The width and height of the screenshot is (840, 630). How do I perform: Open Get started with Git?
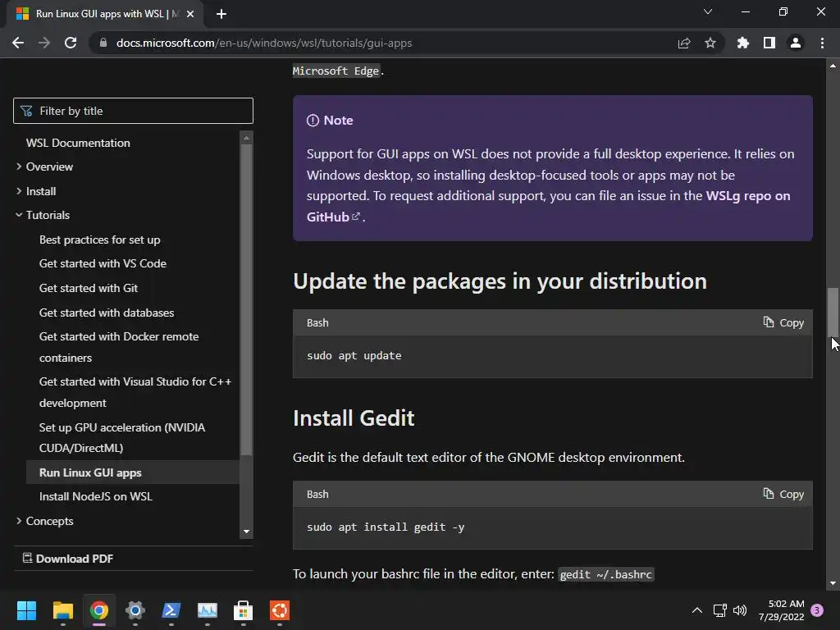coord(89,288)
